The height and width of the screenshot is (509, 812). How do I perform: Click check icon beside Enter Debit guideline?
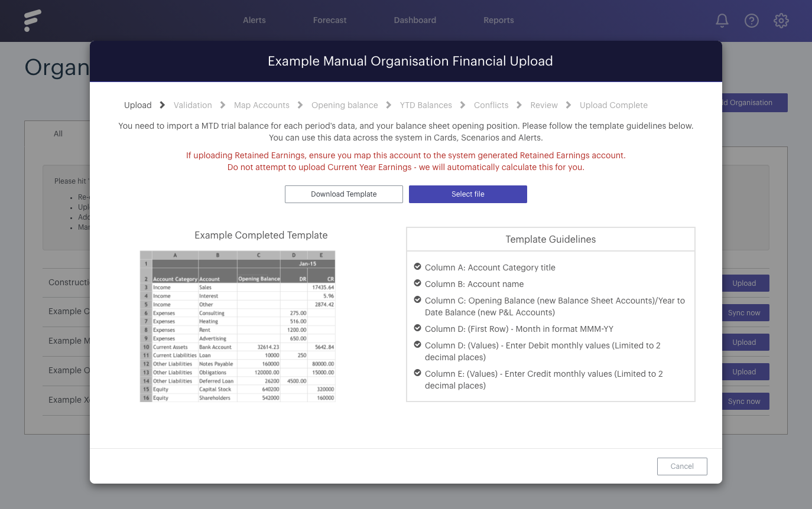[x=418, y=345]
